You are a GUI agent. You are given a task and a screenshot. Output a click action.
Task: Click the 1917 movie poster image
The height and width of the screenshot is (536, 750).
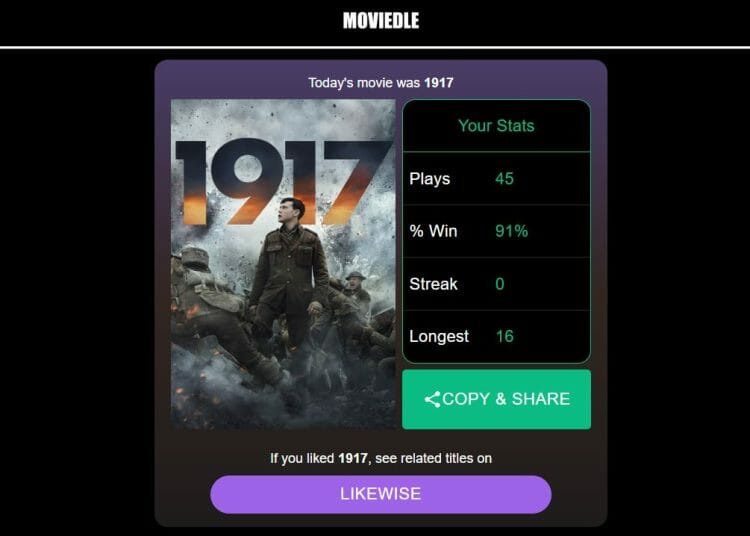[283, 264]
